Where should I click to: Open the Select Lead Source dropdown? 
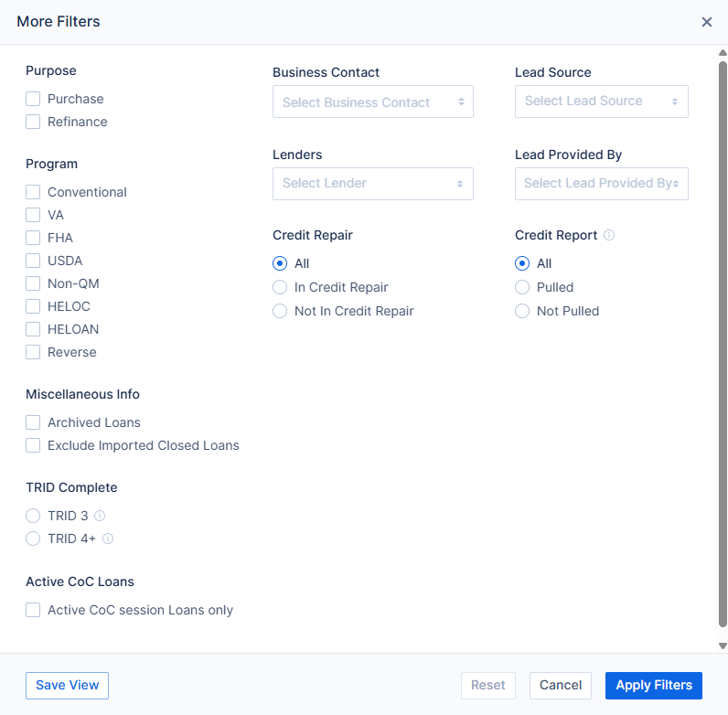602,101
